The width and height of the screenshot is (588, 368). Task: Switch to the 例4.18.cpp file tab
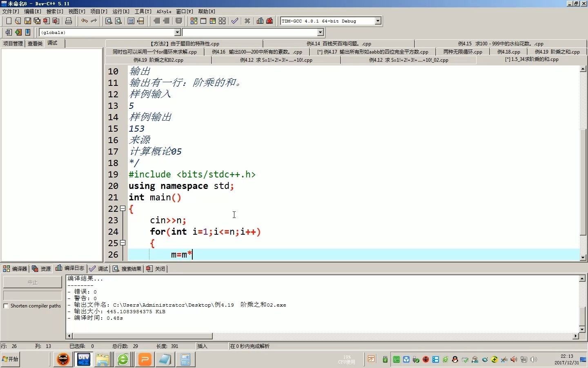tap(509, 52)
